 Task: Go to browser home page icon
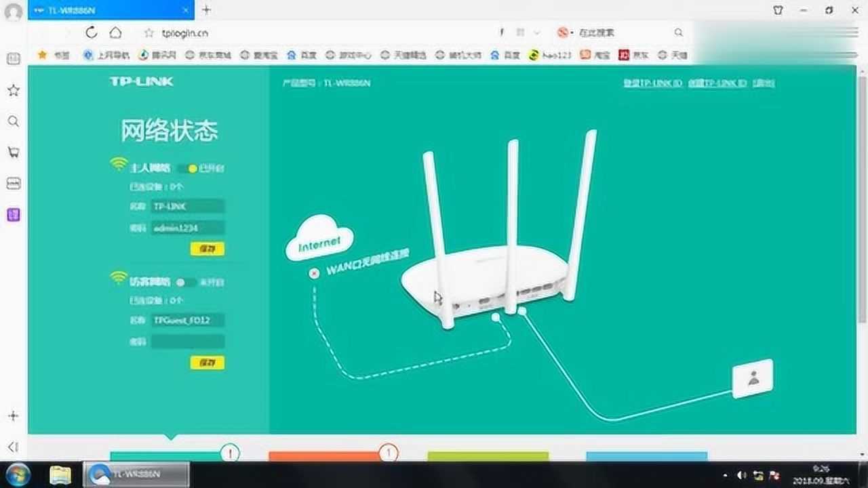(116, 32)
